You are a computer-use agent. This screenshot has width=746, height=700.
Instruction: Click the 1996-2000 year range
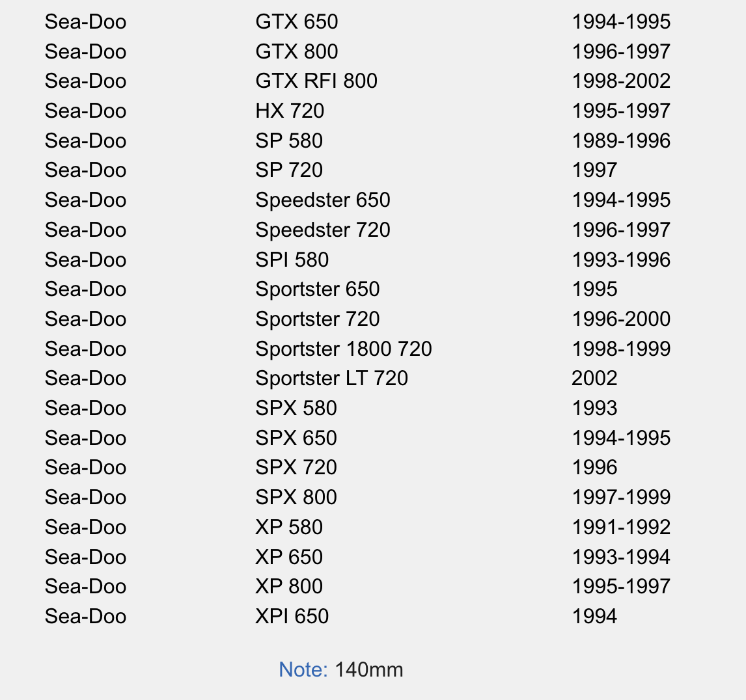(621, 319)
